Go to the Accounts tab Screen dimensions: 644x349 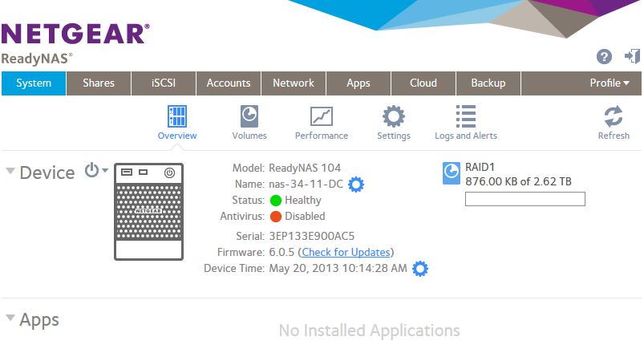[x=229, y=83]
